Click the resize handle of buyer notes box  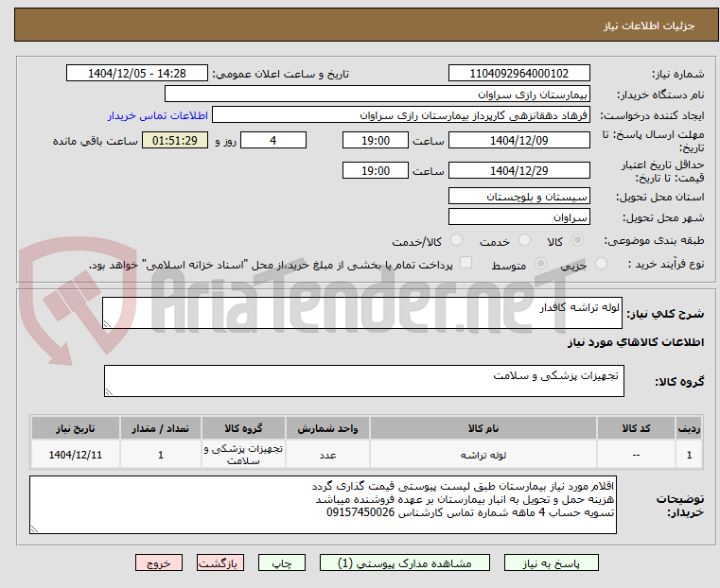34,528
